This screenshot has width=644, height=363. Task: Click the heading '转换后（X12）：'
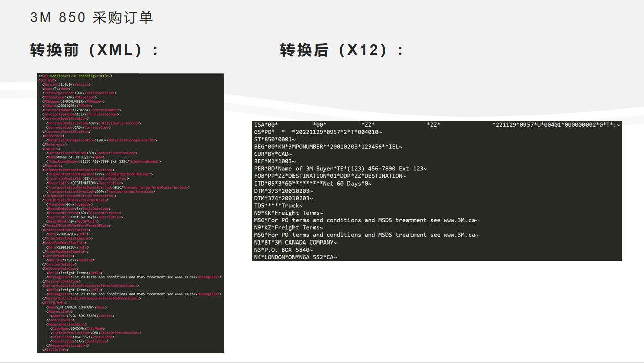click(x=342, y=50)
